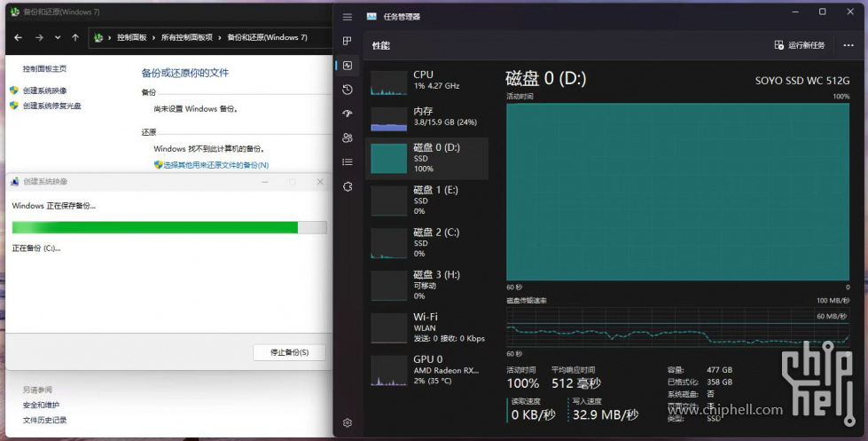
Task: Select GPU 0 AMD Radeon entry
Action: tap(426, 370)
